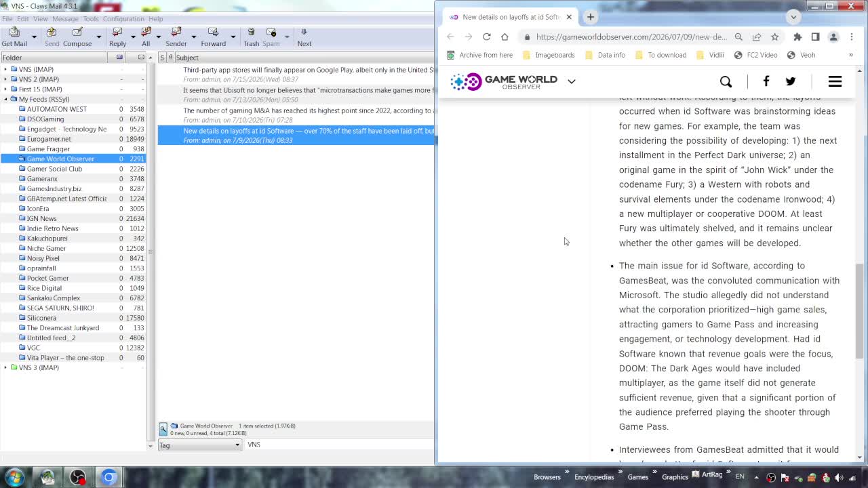
Task: Open the Configuration menu
Action: click(123, 19)
